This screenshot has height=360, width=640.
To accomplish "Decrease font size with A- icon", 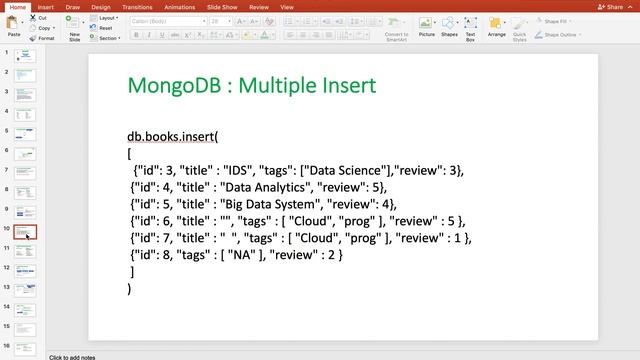I will pos(254,21).
